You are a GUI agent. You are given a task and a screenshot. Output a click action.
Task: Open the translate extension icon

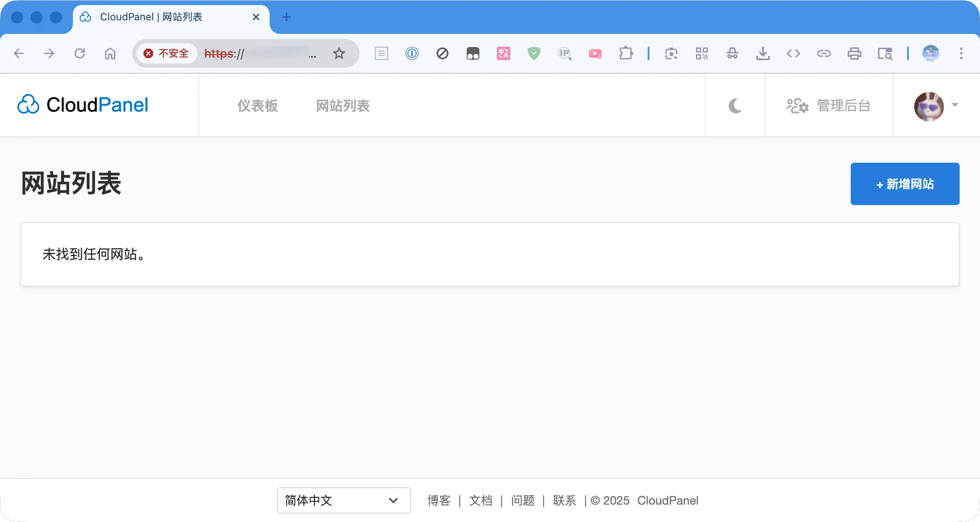click(x=503, y=53)
